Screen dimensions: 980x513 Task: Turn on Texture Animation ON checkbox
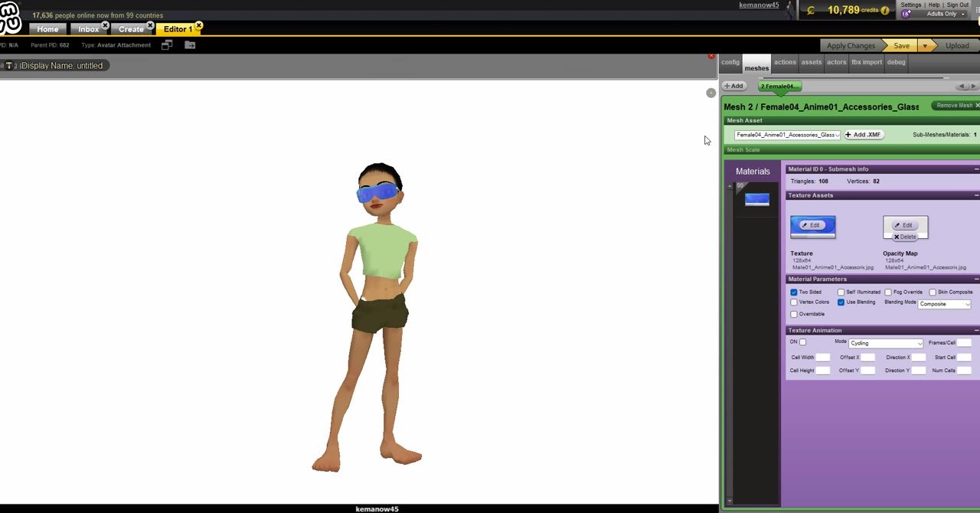point(802,342)
